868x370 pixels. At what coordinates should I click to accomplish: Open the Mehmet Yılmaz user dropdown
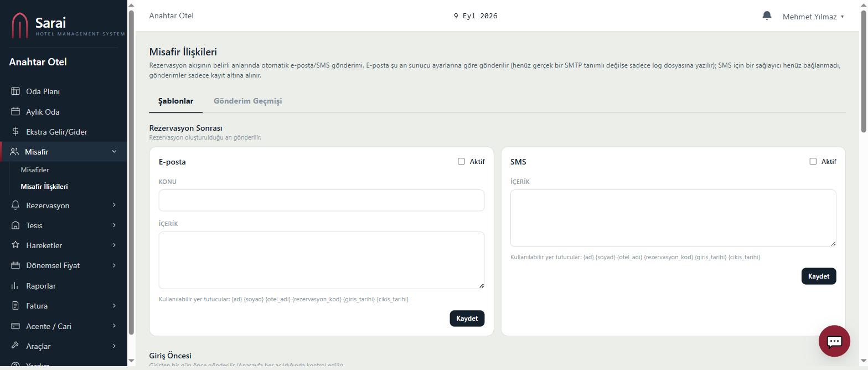pos(813,17)
